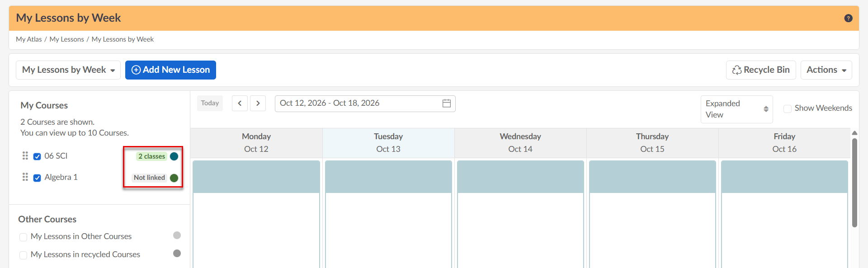
Task: Open the Recycle Bin
Action: point(761,70)
